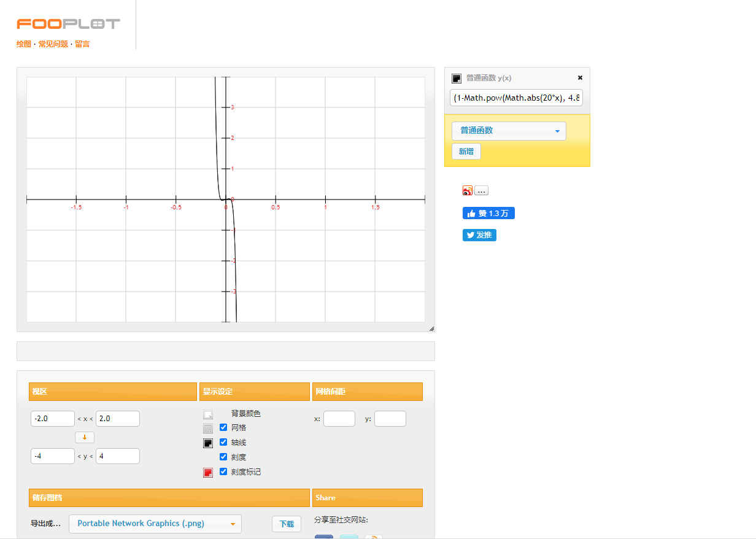Edit the function expression input field
756x539 pixels.
coord(516,98)
